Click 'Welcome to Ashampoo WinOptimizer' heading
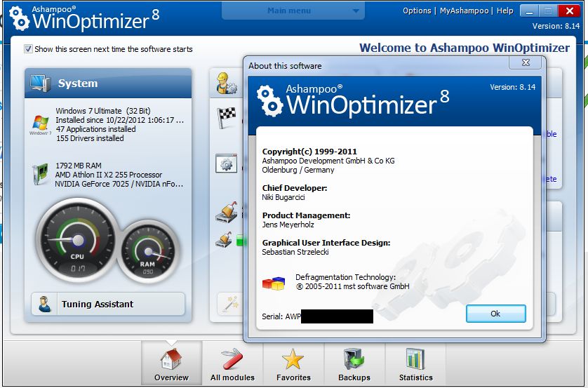588x388 pixels. click(465, 48)
